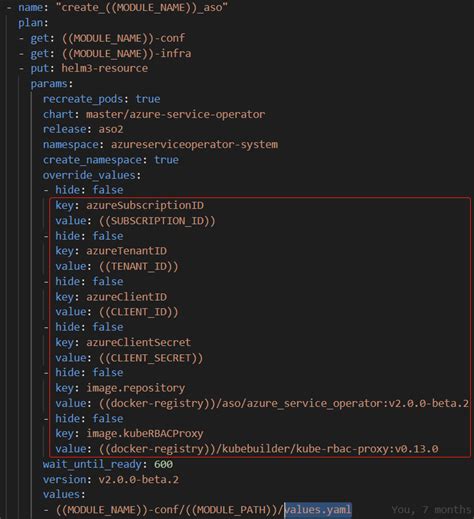Click the ((CLIENT_SECRET)) value
The width and height of the screenshot is (474, 519).
(151, 358)
